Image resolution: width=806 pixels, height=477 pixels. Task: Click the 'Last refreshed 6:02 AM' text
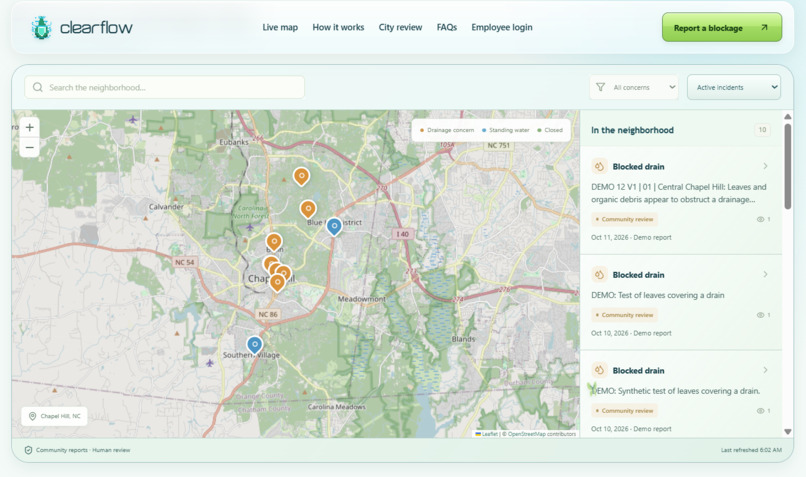click(x=751, y=450)
